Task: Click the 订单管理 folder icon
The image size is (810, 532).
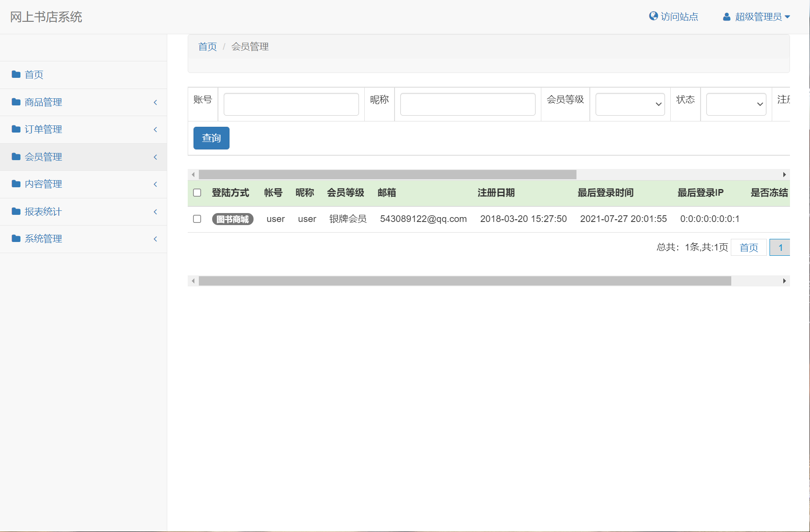Action: click(x=15, y=129)
